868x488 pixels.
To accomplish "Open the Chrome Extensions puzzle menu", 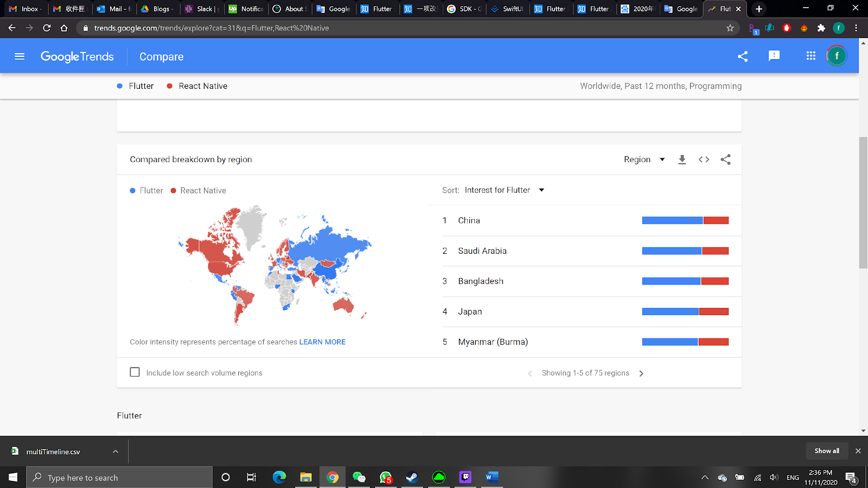I will (x=821, y=28).
